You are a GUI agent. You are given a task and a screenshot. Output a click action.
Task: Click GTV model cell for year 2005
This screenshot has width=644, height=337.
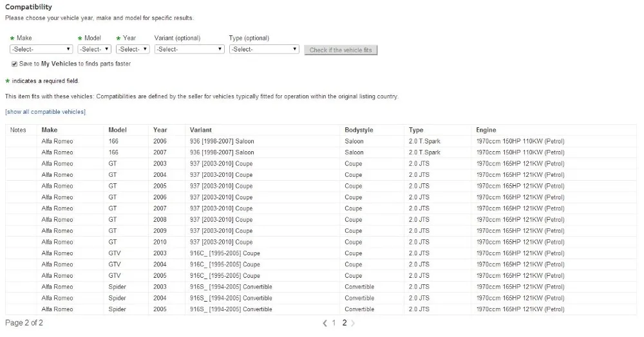[x=115, y=275]
